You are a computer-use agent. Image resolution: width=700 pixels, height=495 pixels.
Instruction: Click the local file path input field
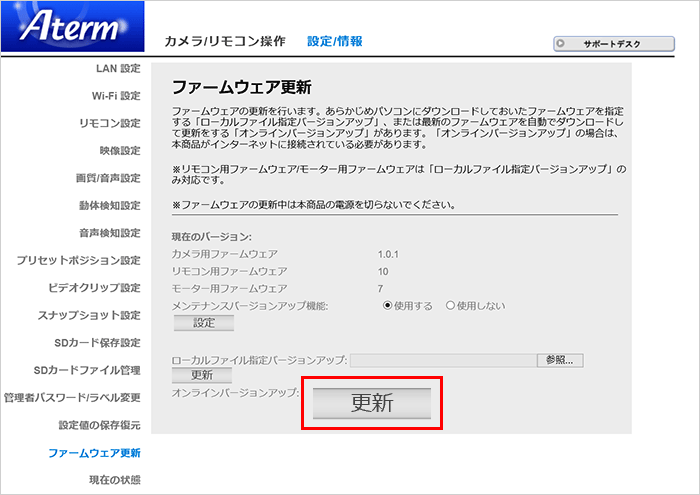(x=442, y=359)
